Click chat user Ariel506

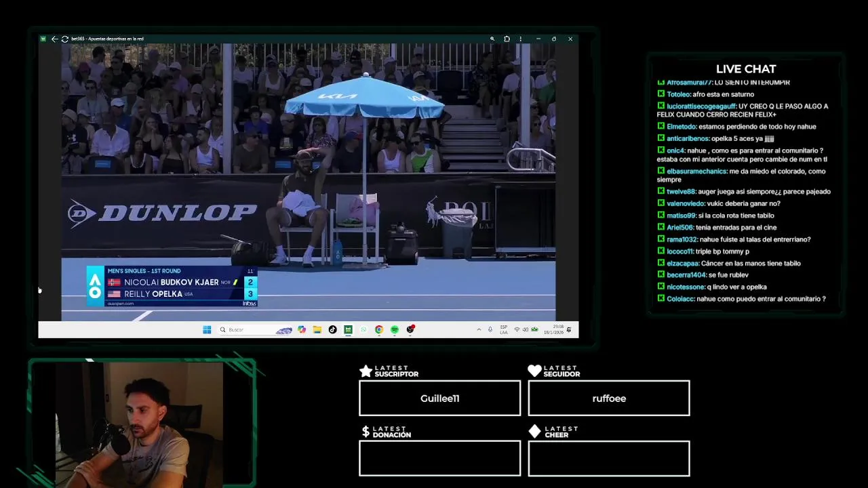click(679, 228)
